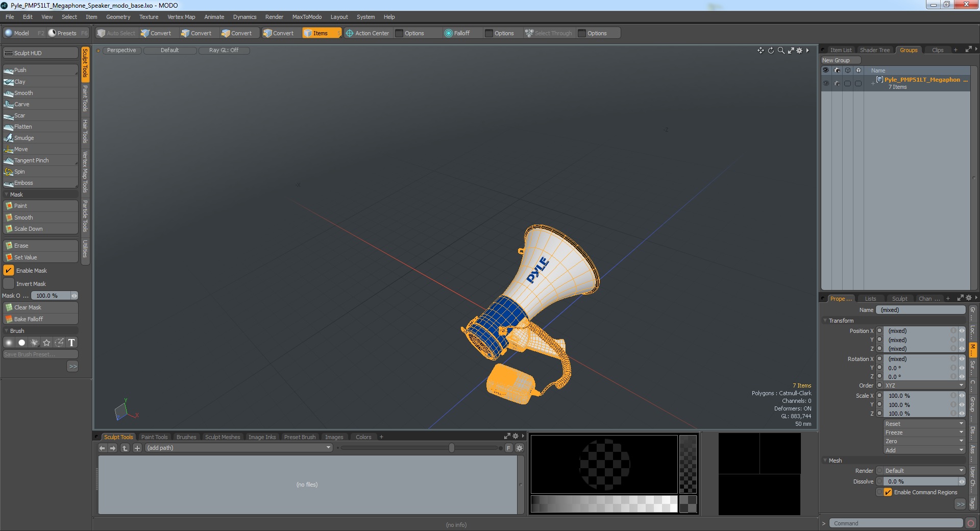Open the (add path) dropdown
980x531 pixels.
[238, 448]
